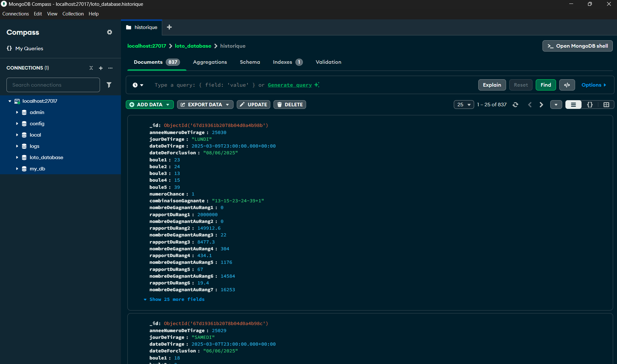
Task: Open the expand/collapse documents options dropdown
Action: click(x=556, y=105)
